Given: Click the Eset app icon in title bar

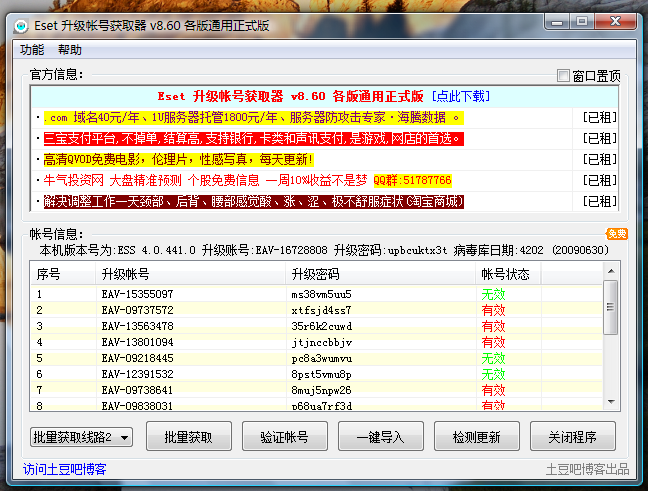Looking at the screenshot, I should pyautogui.click(x=21, y=26).
